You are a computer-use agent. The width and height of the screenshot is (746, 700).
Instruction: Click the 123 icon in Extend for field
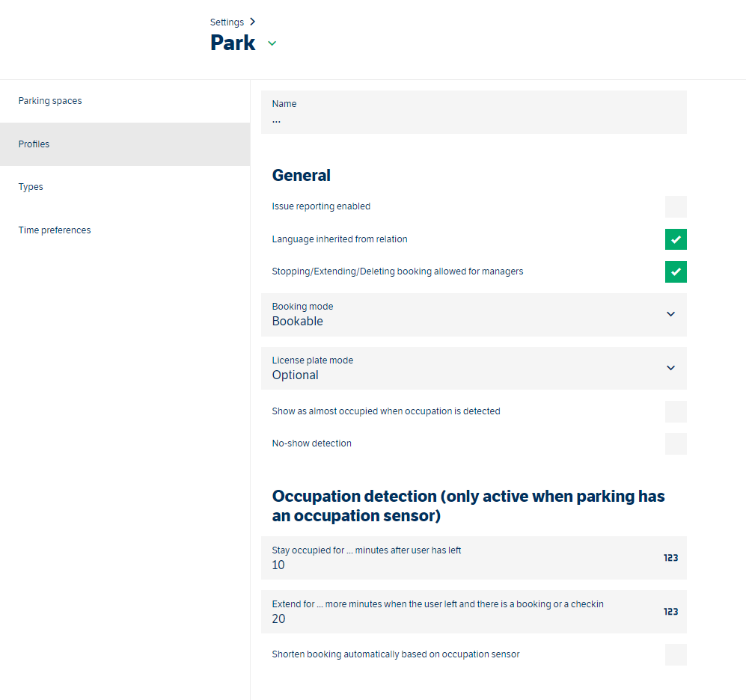click(671, 612)
